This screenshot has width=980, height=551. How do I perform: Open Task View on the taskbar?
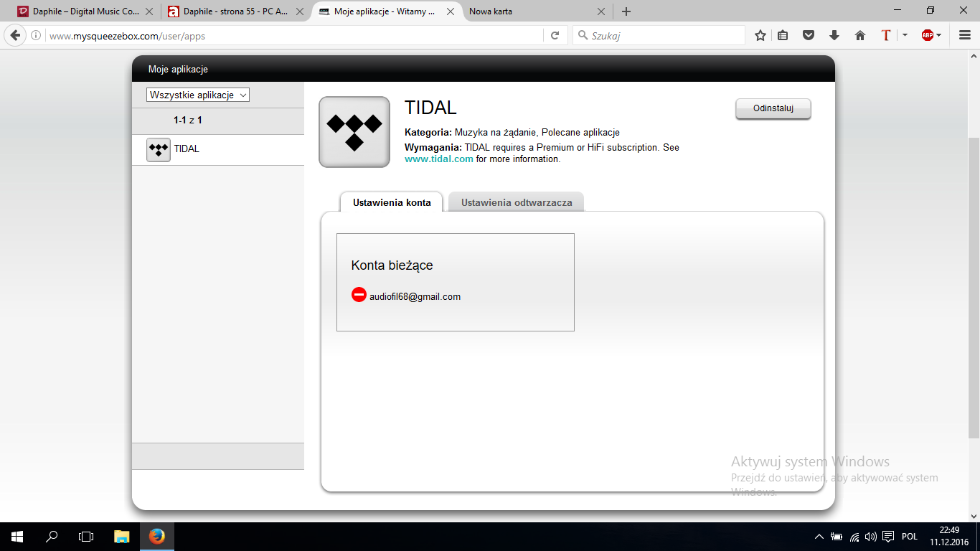(86, 537)
